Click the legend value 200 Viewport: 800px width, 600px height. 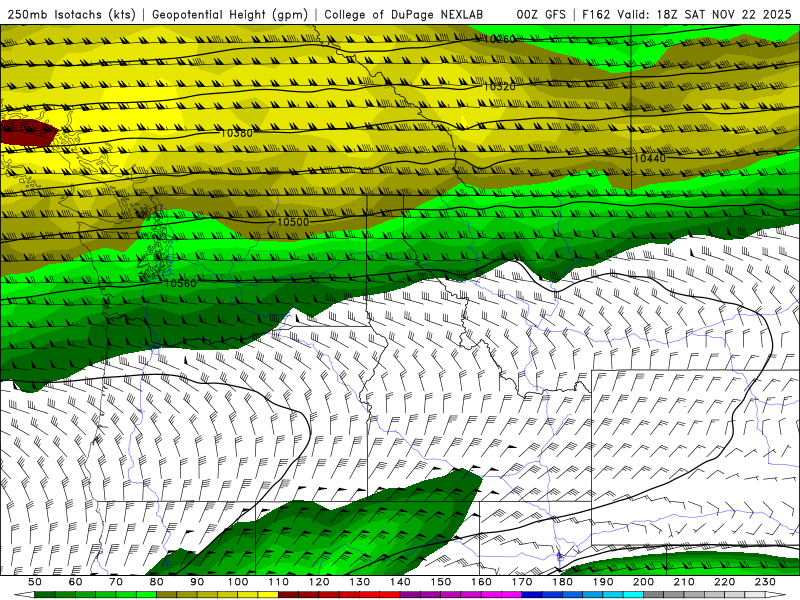[x=644, y=582]
